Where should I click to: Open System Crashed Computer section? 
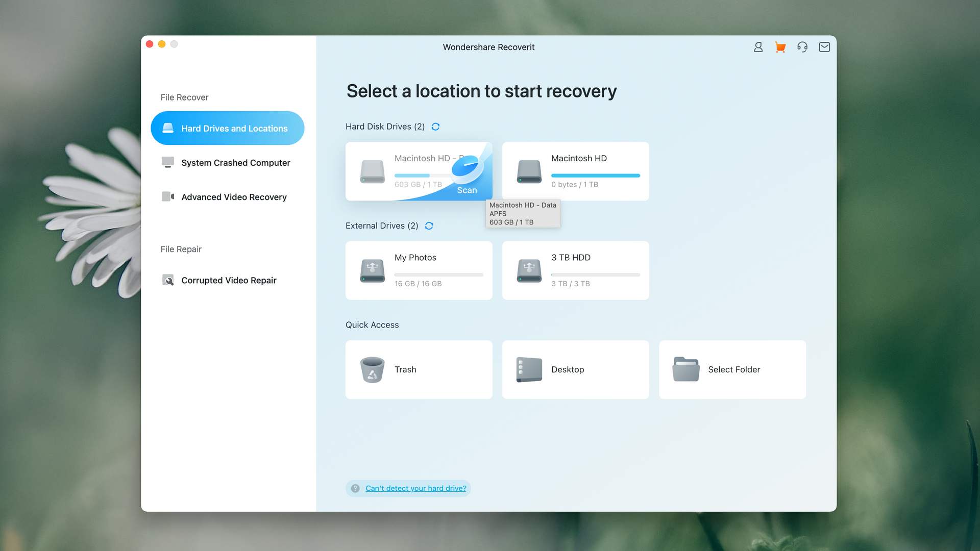click(228, 163)
